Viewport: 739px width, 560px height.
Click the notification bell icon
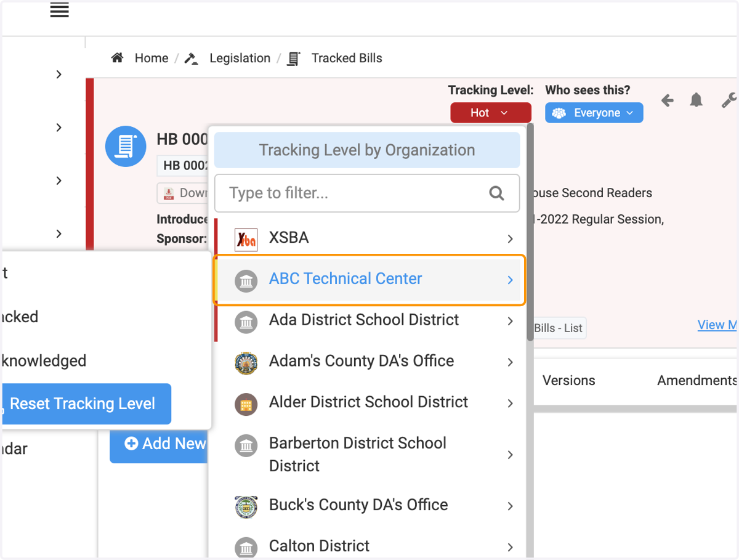[697, 100]
